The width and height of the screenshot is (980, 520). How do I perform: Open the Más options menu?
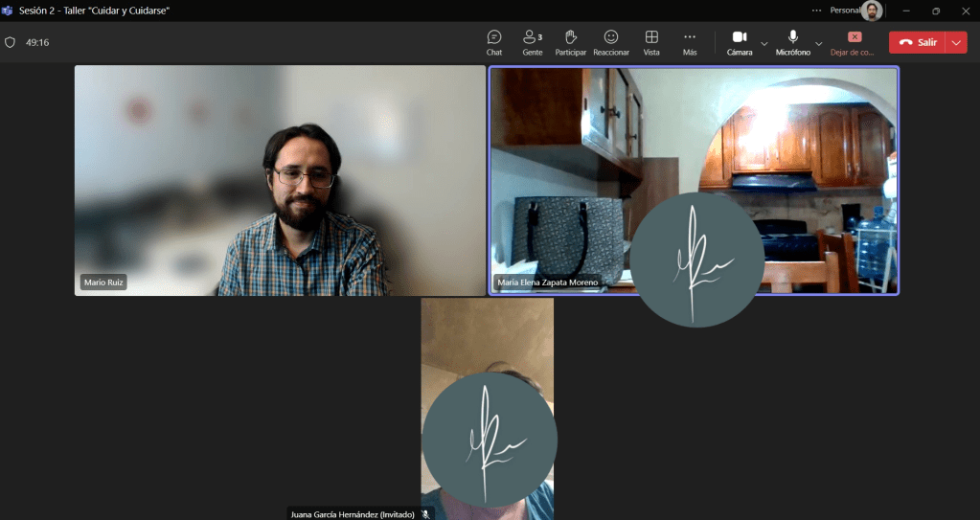(690, 42)
